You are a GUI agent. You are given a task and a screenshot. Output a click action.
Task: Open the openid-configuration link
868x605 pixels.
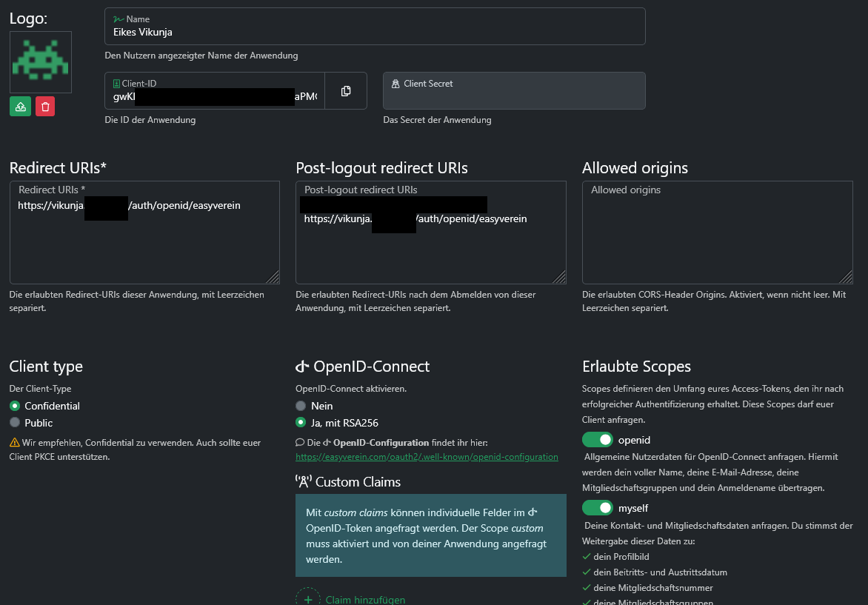coord(427,457)
